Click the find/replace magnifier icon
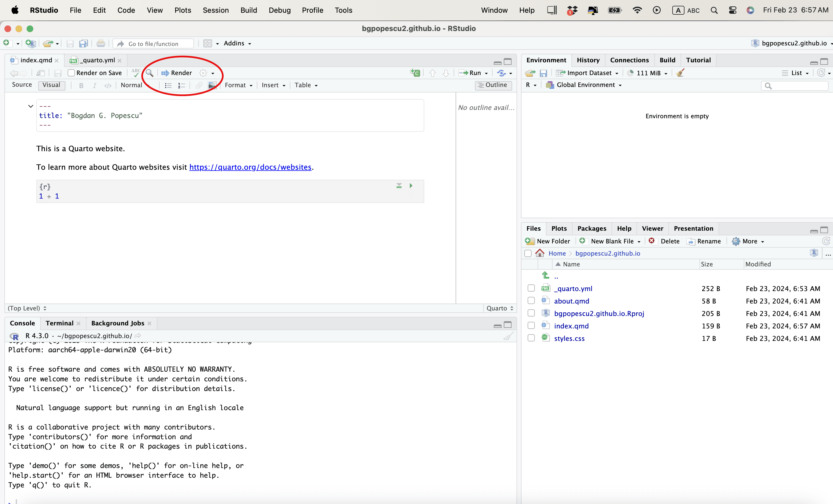The width and height of the screenshot is (833, 504). click(x=149, y=73)
